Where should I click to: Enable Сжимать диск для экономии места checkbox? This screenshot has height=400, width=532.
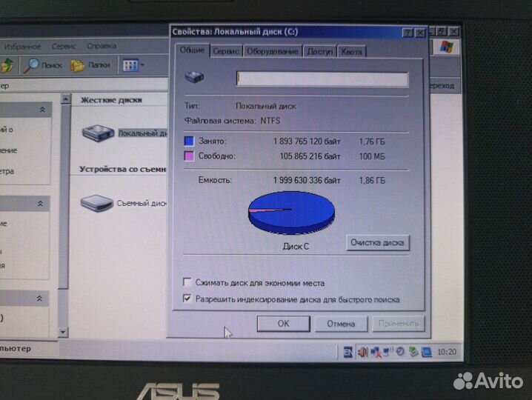pyautogui.click(x=187, y=282)
